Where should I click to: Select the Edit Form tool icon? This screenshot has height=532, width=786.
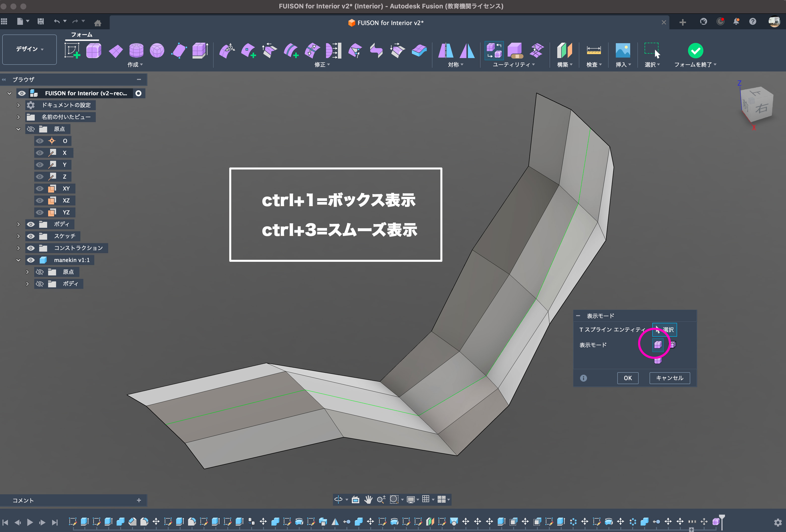[x=227, y=51]
